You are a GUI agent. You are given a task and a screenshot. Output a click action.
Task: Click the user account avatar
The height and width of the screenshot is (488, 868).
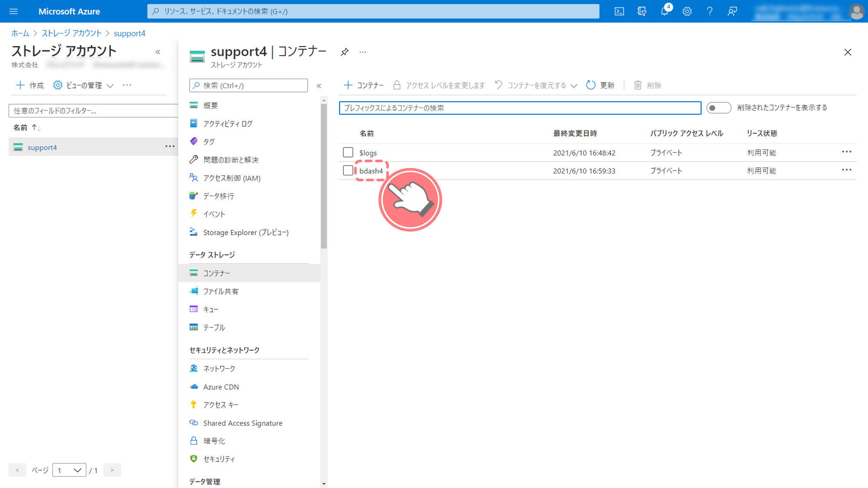point(857,11)
